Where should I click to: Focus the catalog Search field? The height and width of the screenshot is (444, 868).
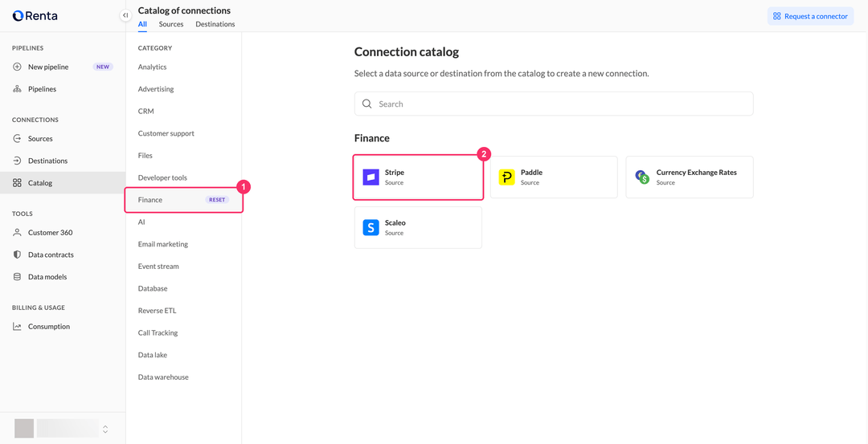point(554,104)
